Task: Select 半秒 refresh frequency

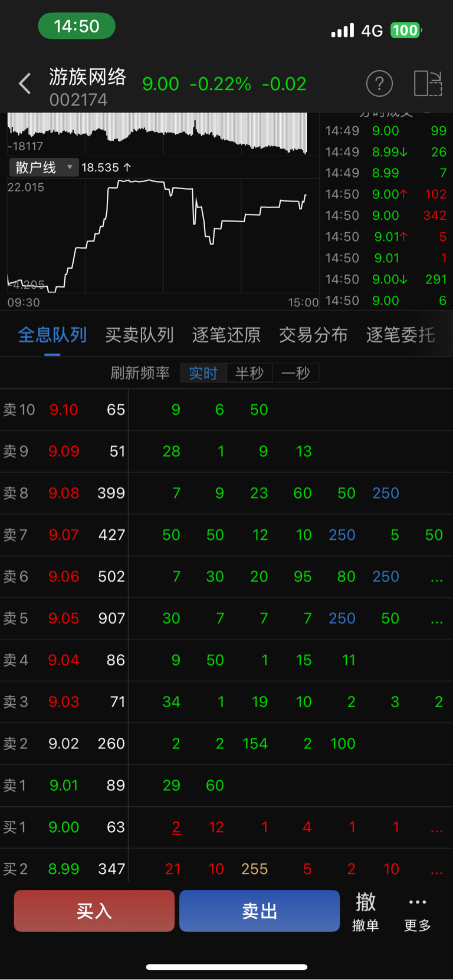Action: (250, 373)
